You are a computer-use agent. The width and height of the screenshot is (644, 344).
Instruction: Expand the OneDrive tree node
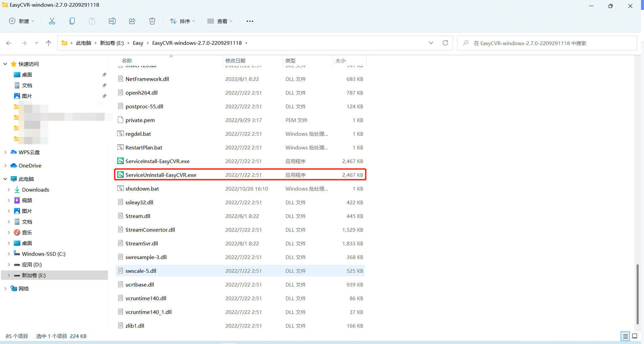coord(5,165)
